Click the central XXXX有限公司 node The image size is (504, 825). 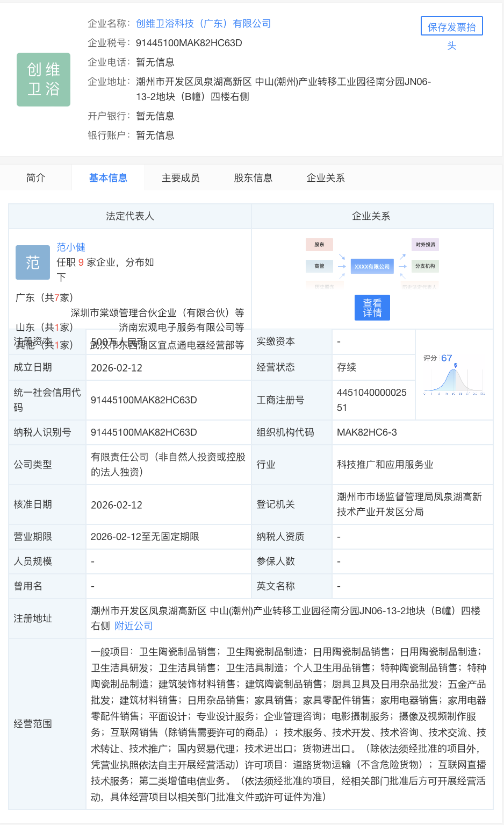click(372, 266)
